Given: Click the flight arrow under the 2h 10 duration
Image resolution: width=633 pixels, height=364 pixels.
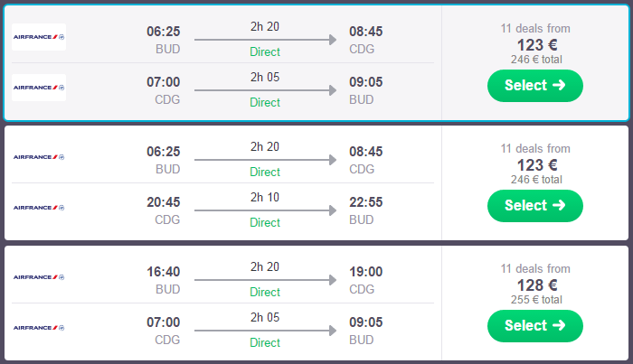Looking at the screenshot, I should tap(265, 210).
